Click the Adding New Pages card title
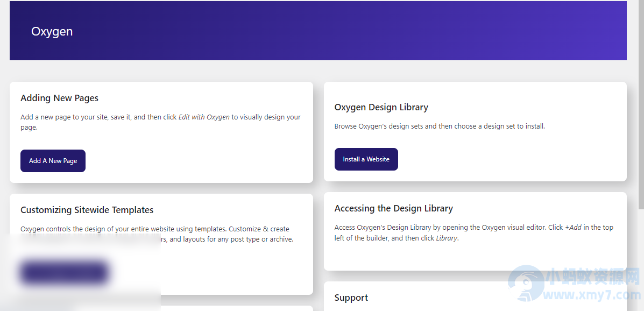Screen dimensions: 644x311 59,98
